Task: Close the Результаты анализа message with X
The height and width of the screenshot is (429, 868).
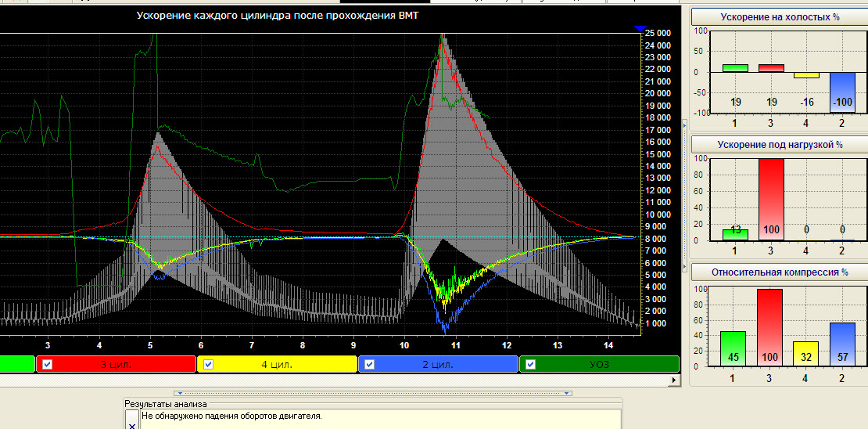Action: pyautogui.click(x=131, y=426)
